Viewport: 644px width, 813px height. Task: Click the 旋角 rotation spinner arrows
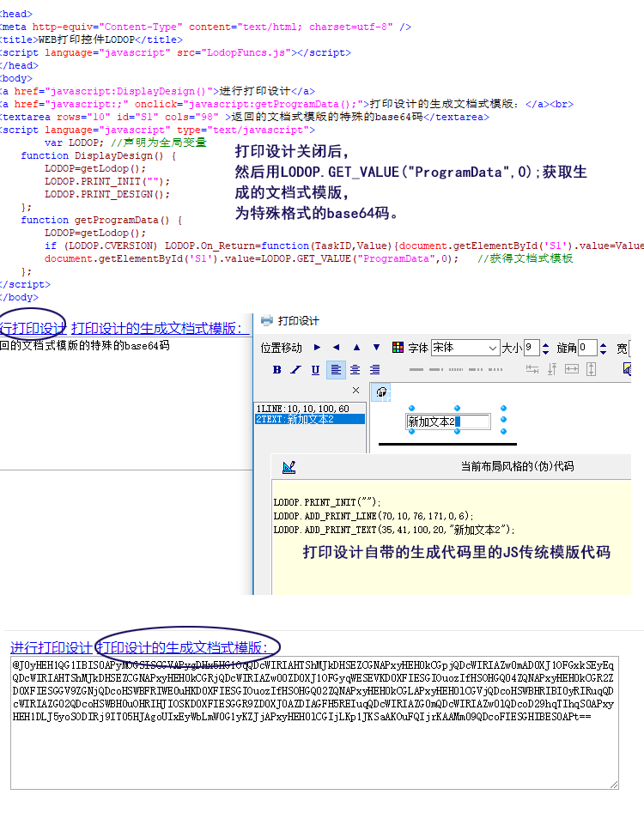click(603, 348)
